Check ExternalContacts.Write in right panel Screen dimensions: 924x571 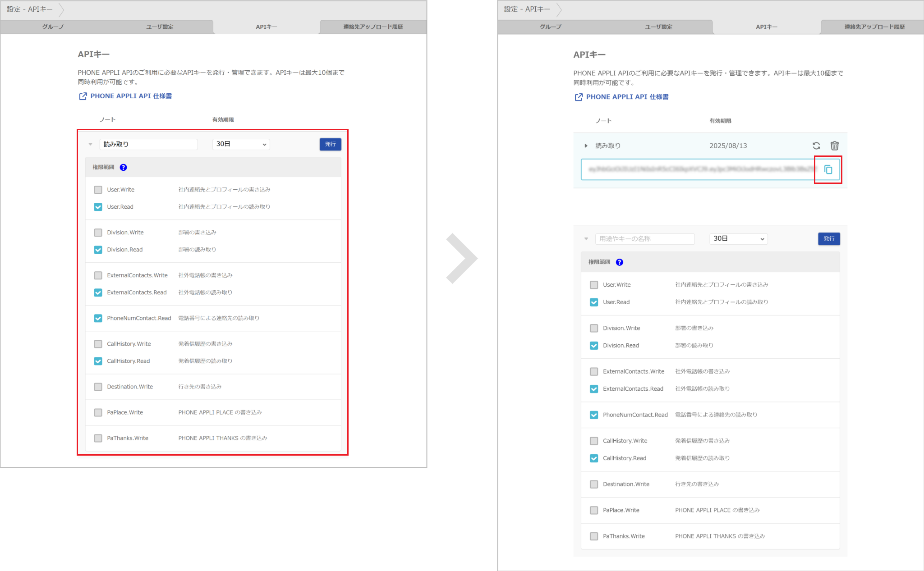[594, 371]
